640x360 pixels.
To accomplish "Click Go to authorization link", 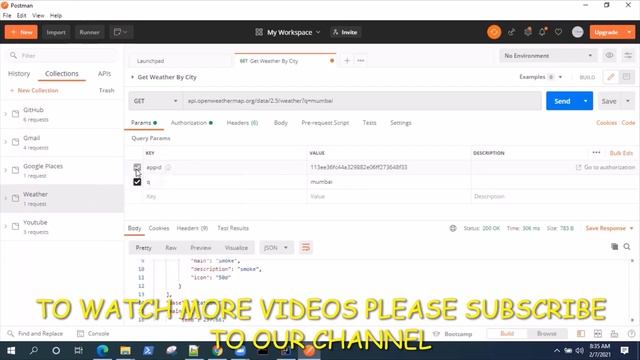I will pos(605,167).
